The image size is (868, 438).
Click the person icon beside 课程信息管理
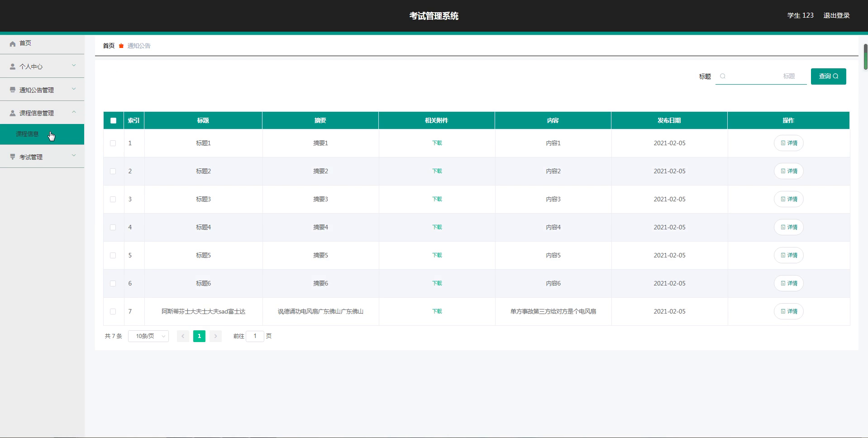(x=13, y=113)
